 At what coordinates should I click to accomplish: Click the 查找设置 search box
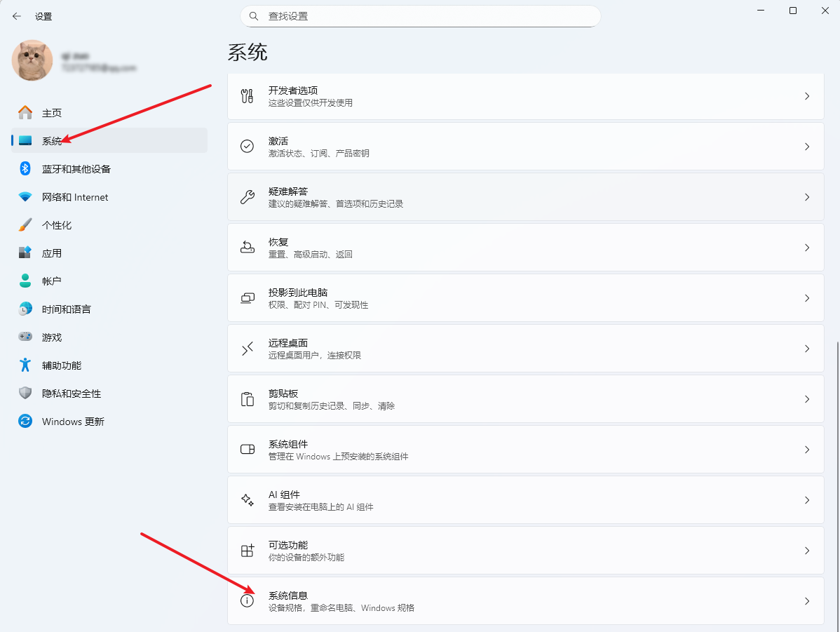[x=421, y=16]
